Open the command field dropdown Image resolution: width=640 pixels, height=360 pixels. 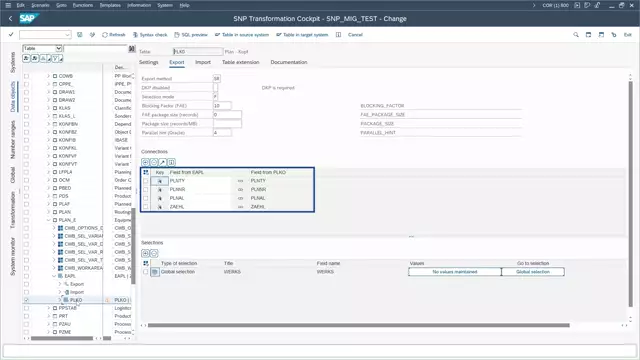(x=68, y=35)
